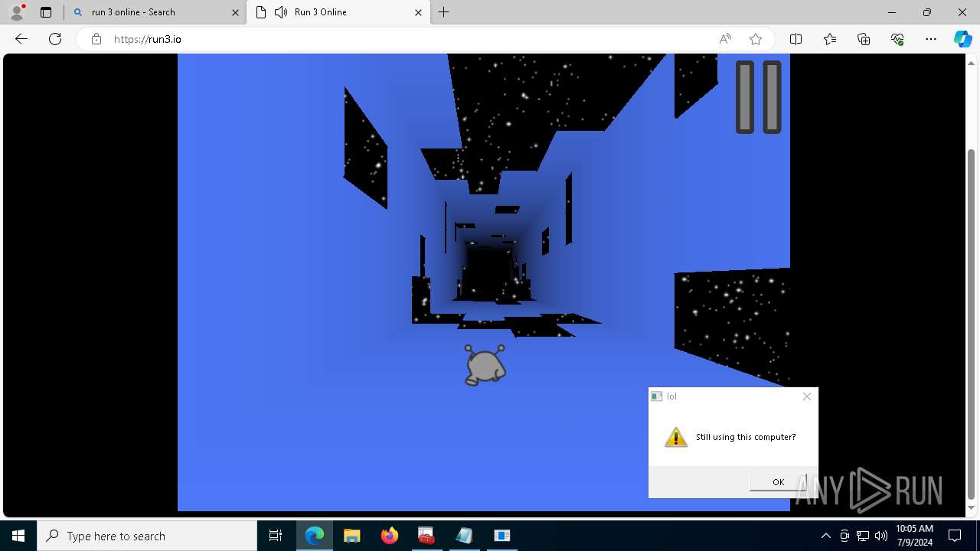Open the browser profile icon
Screen dimensions: 980x551
(x=16, y=11)
